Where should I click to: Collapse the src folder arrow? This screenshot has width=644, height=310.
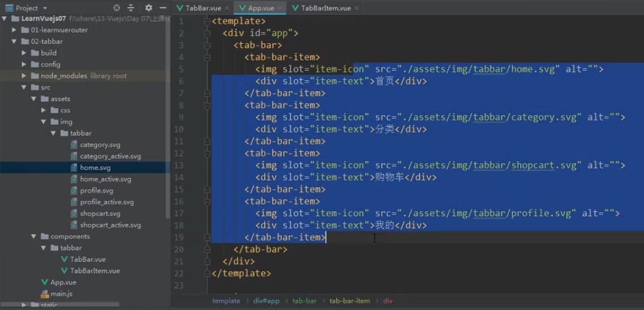click(24, 88)
